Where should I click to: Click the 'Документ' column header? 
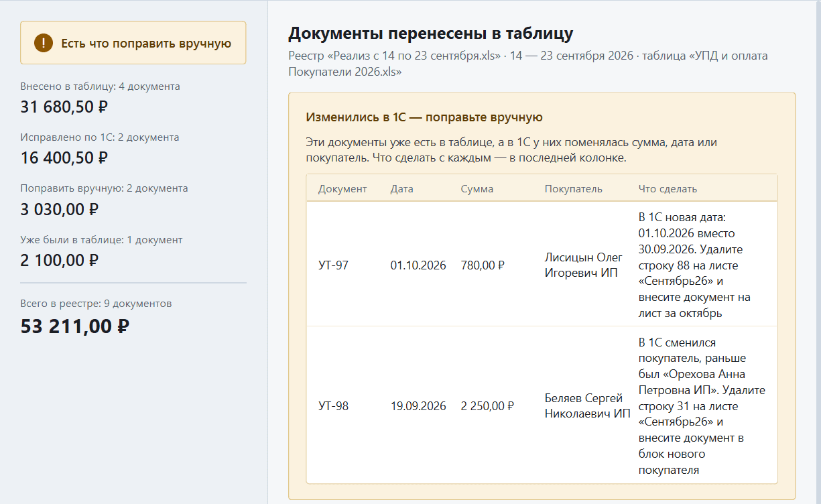coord(342,189)
